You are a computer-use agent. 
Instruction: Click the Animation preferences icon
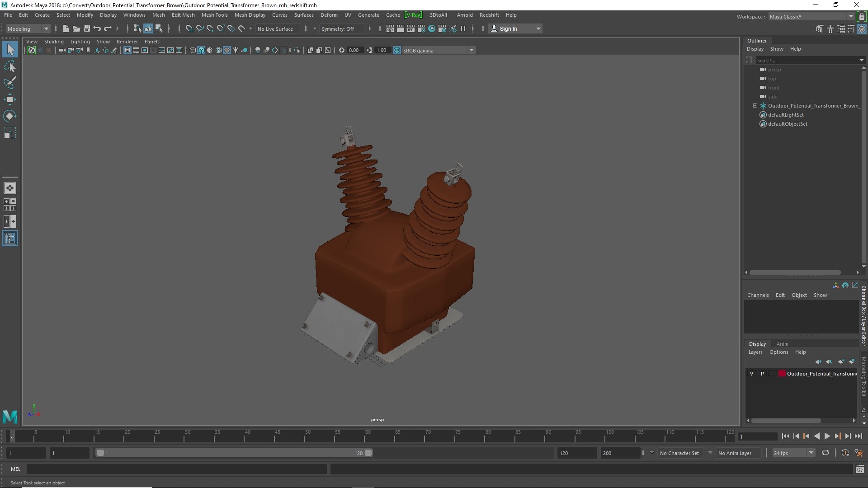tap(859, 453)
